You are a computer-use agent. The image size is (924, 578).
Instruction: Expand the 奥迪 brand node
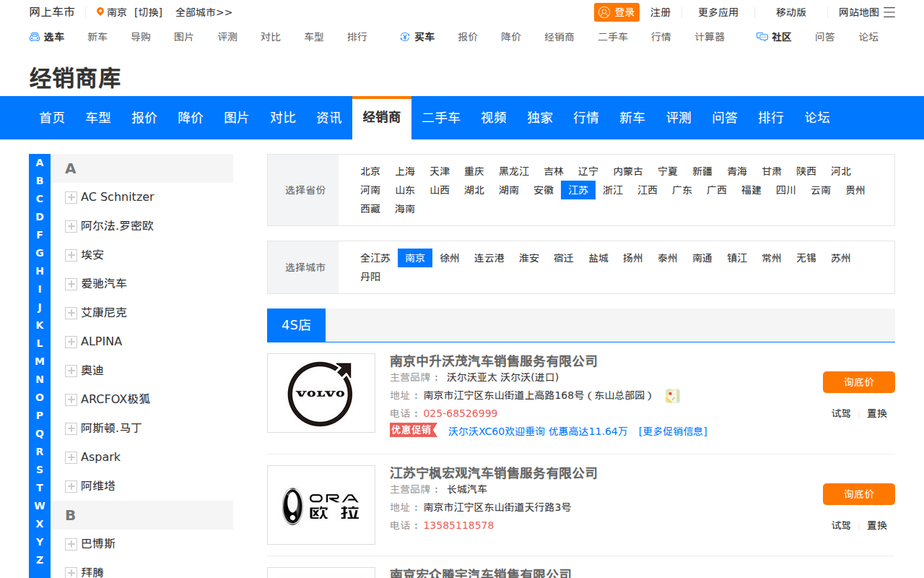click(71, 371)
